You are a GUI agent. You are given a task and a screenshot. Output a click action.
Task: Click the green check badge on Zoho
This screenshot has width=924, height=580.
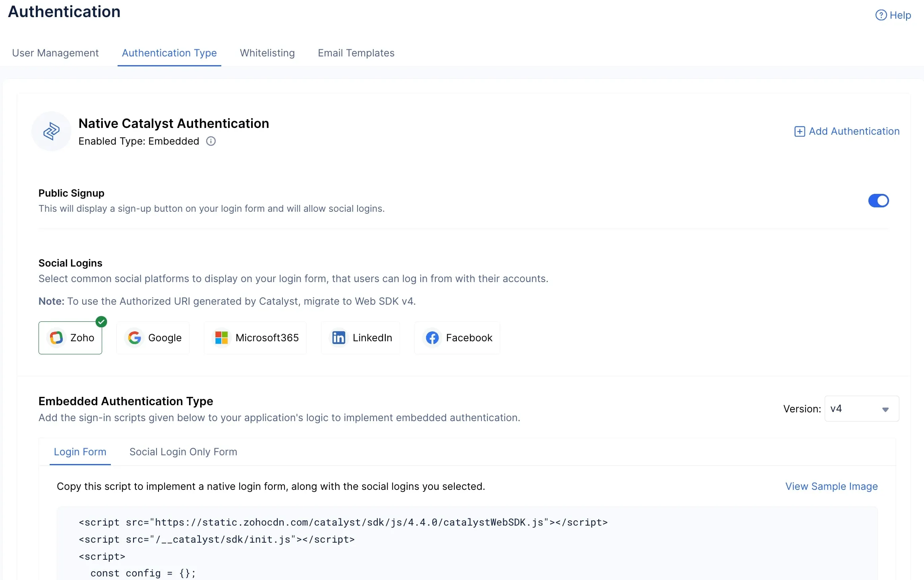[x=101, y=322]
